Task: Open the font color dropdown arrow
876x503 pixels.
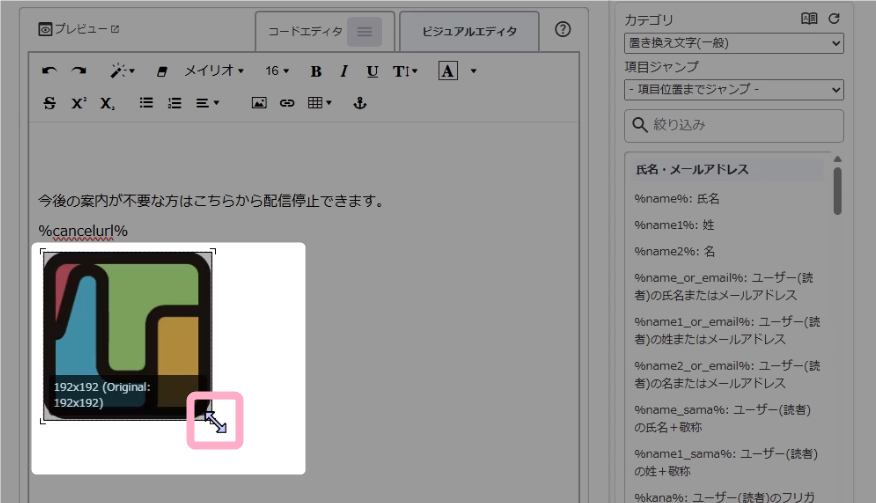Action: click(x=473, y=71)
